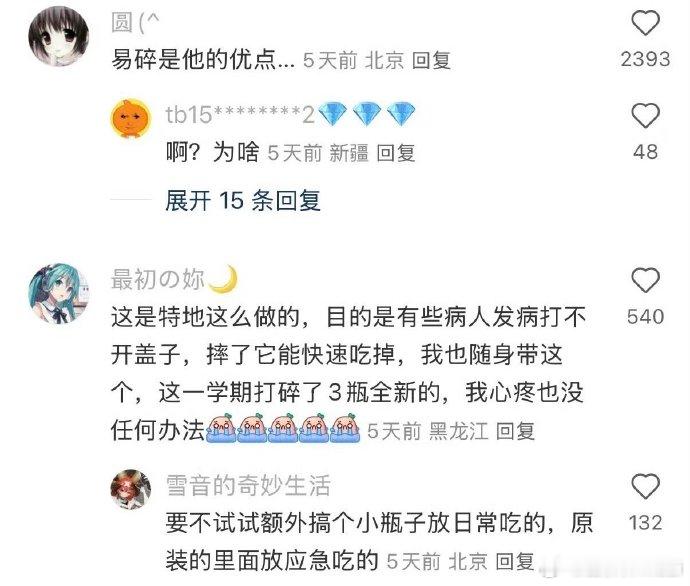Open the anime girl avatar of 圆
Screen dimensions: 690x586
[x=59, y=37]
